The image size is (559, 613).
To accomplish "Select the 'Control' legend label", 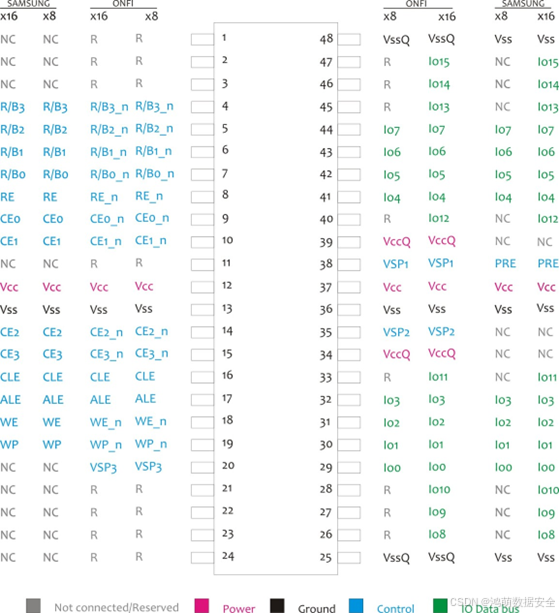I will pos(396,608).
